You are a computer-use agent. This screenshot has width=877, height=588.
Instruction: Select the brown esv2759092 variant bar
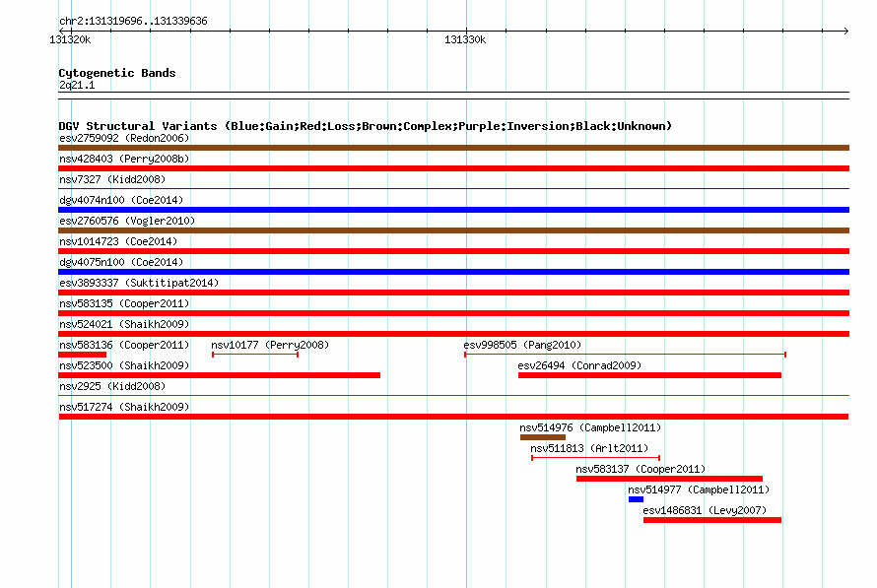453,148
